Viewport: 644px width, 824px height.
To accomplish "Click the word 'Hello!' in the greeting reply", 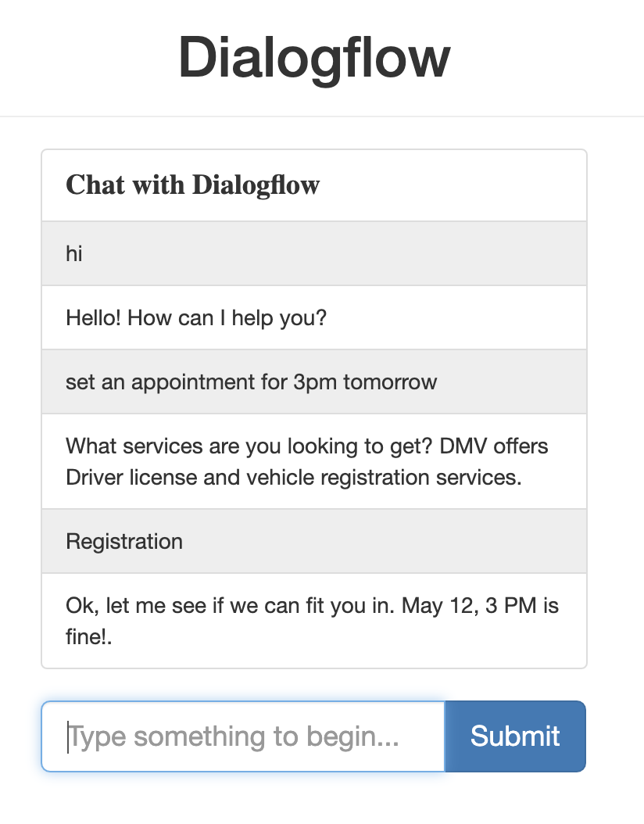I will 93,317.
